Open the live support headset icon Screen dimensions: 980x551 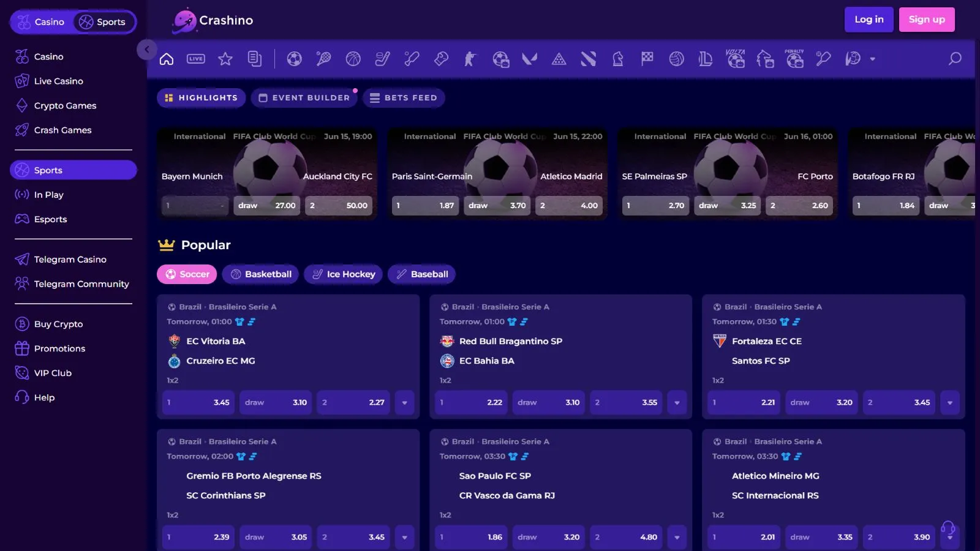(948, 527)
